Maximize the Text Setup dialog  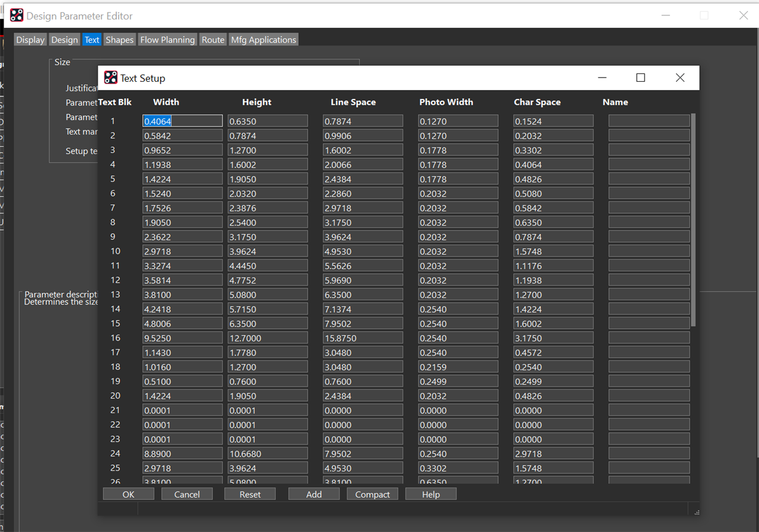640,78
